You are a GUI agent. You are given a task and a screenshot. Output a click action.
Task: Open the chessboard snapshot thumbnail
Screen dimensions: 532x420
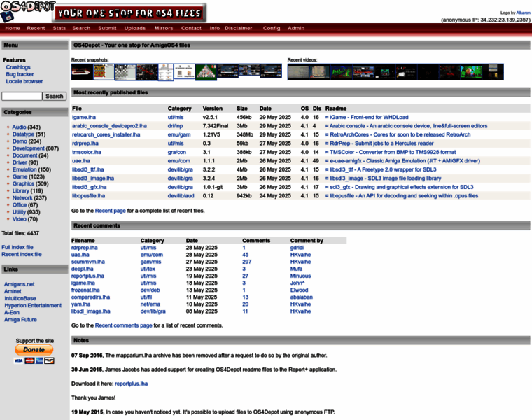125,72
